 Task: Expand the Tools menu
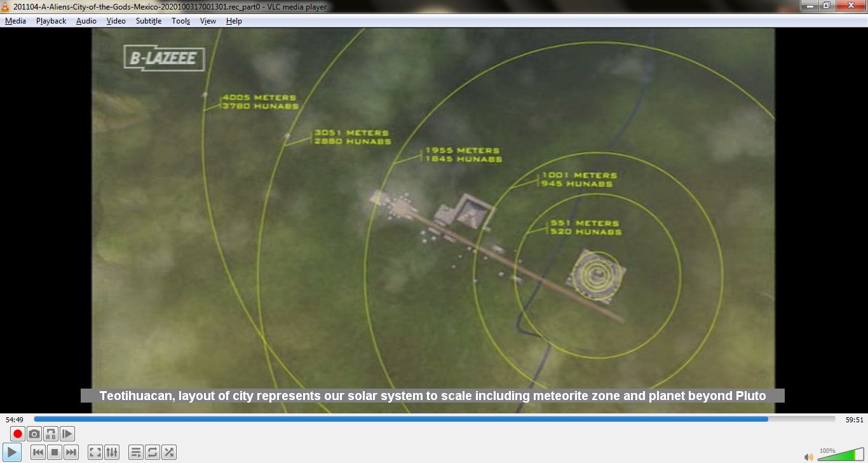(x=180, y=21)
